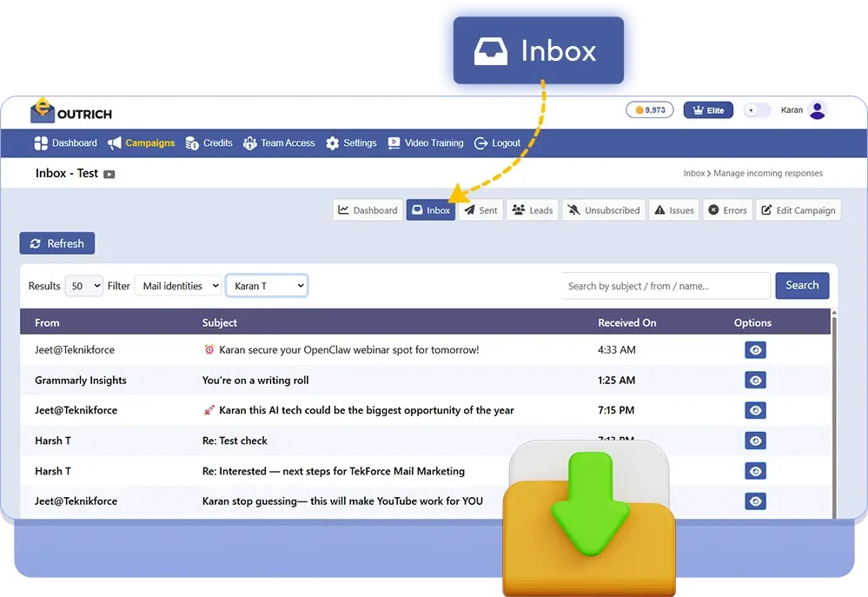Open the Karan user avatar
This screenshot has height=597, width=868.
point(817,109)
